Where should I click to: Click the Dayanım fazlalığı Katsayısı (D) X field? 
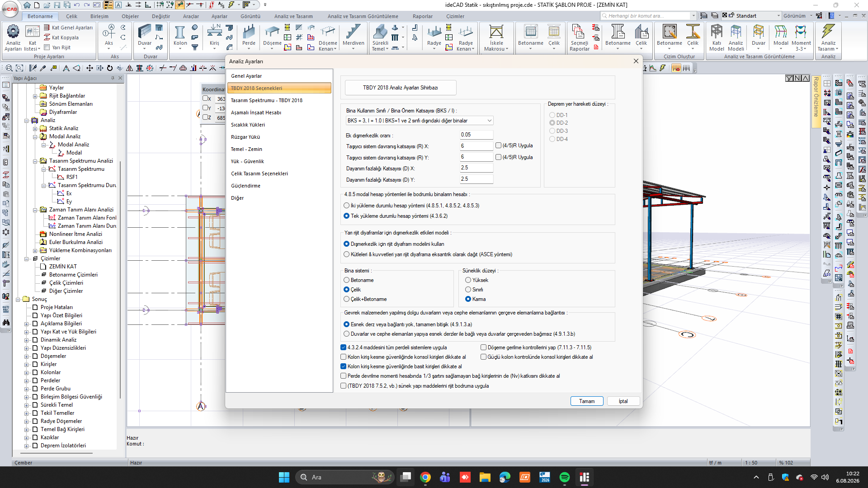tap(476, 168)
